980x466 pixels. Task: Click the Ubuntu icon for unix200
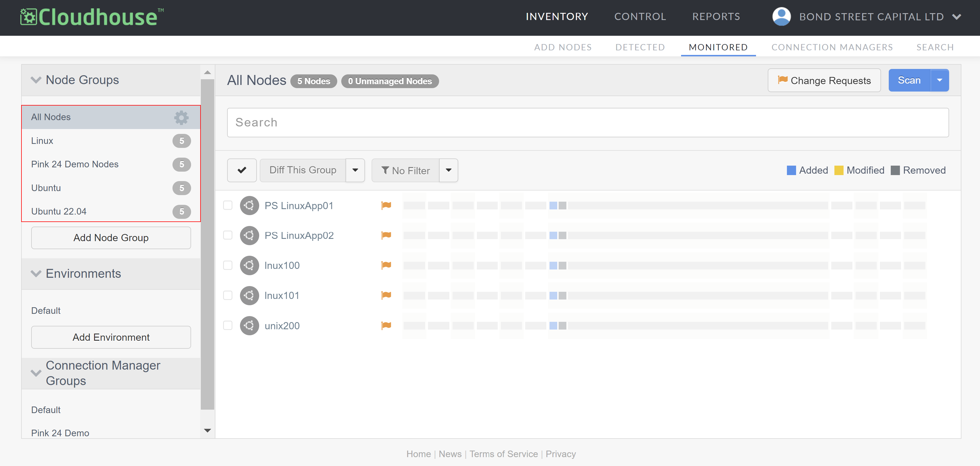click(249, 326)
